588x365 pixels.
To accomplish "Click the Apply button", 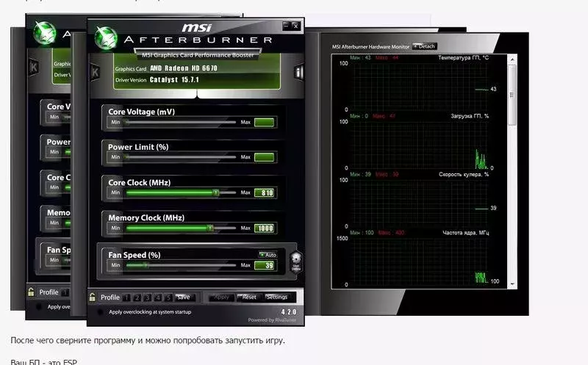I will pyautogui.click(x=221, y=297).
